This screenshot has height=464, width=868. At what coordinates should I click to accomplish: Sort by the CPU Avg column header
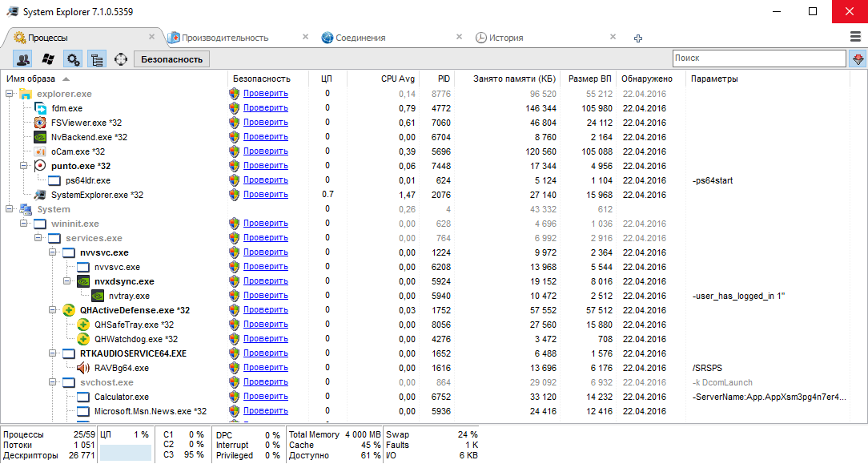384,79
